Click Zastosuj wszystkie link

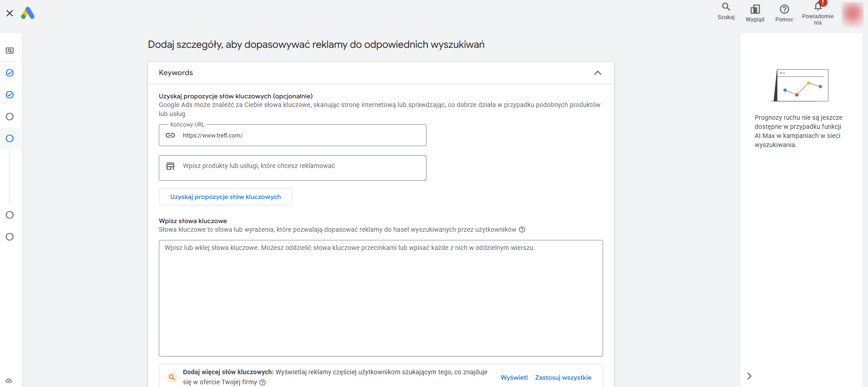[563, 377]
